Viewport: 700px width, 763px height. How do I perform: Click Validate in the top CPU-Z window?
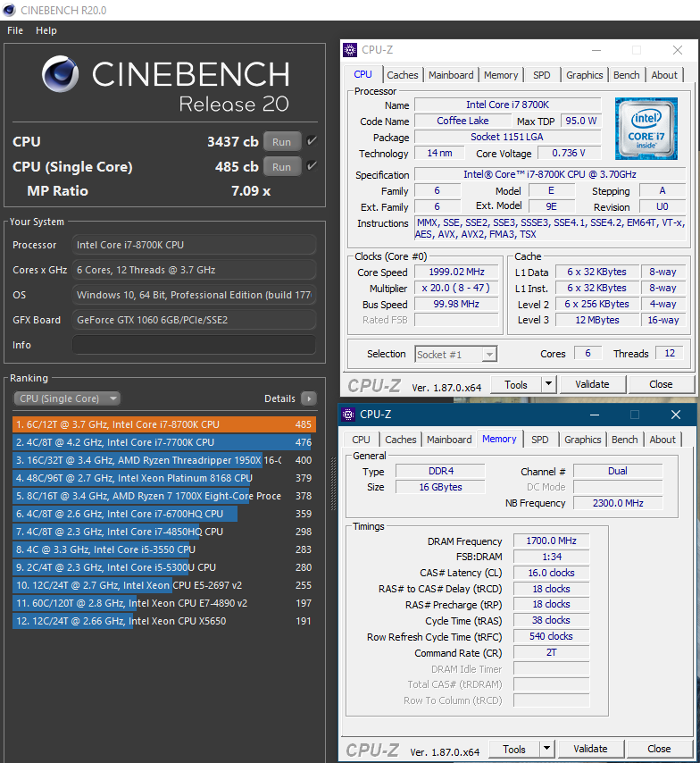point(592,384)
